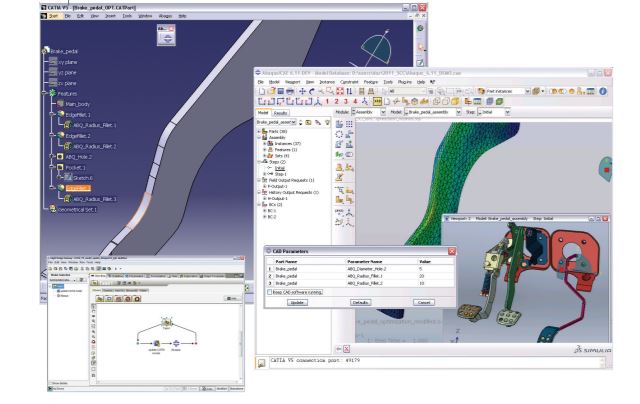Click the update CATIA model node in Isight
This screenshot has height=404, width=640.
[x=156, y=344]
